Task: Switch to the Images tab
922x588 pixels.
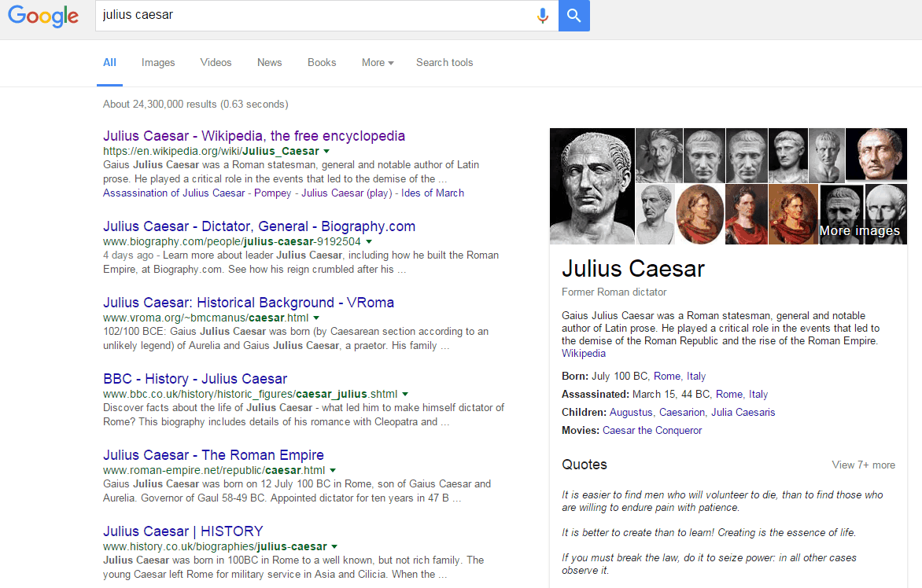Action: click(x=158, y=63)
